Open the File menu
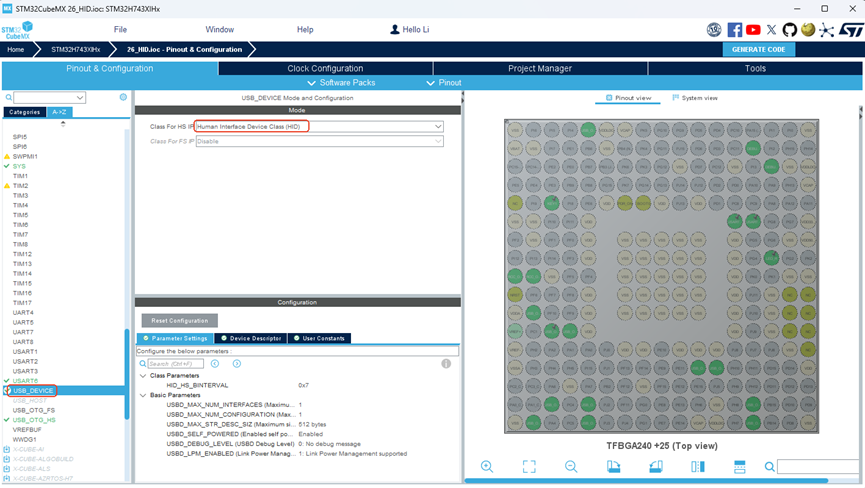865x488 pixels. [120, 30]
